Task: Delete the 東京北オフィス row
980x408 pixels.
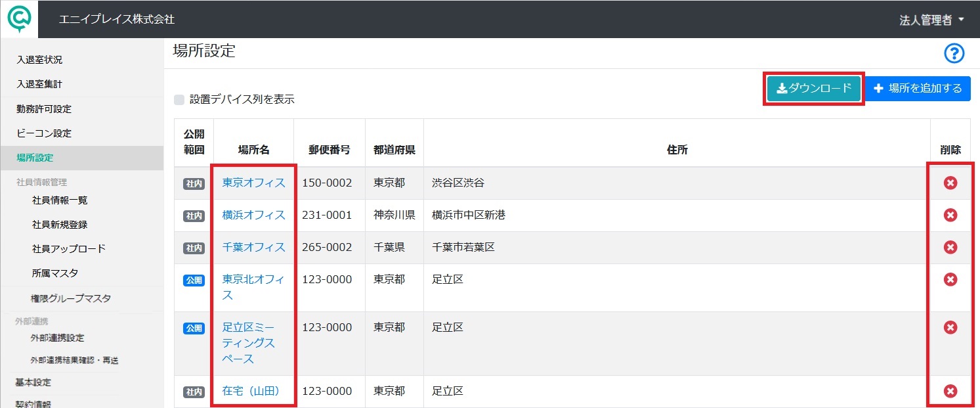Action: [x=950, y=279]
